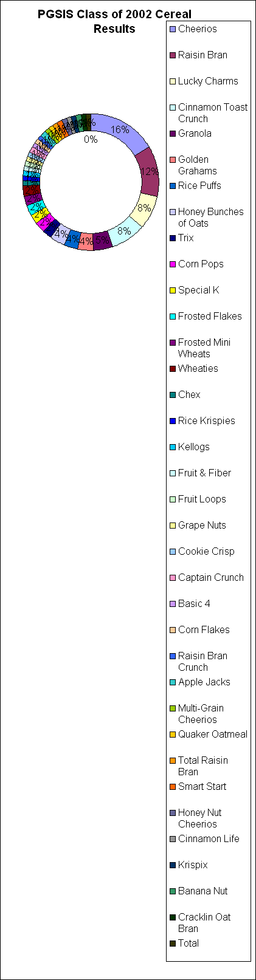
Task: Select the 5% Granola donut slice
Action: pyautogui.click(x=102, y=241)
